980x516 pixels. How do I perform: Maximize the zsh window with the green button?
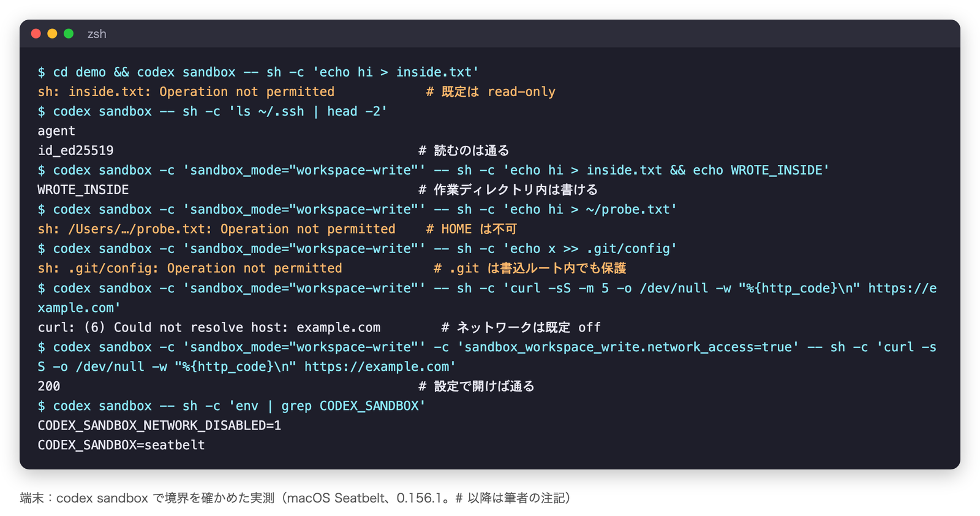coord(69,34)
